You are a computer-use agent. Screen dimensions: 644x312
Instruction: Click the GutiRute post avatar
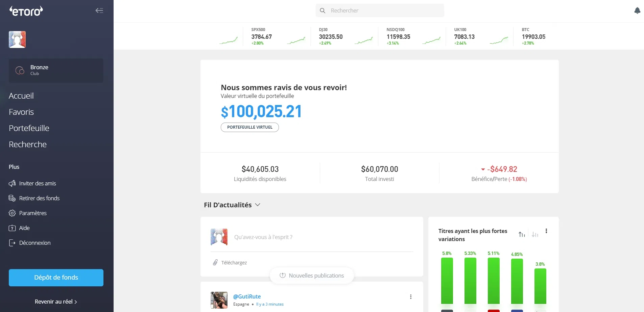219,300
